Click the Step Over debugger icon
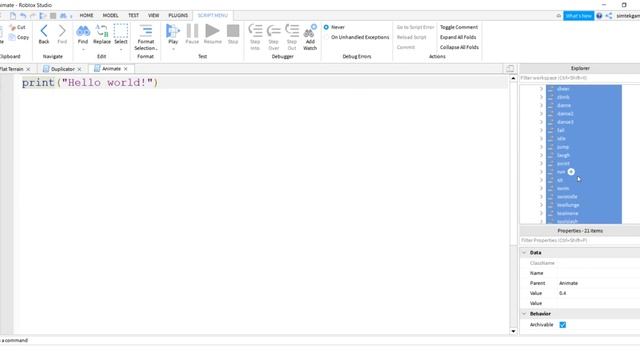This screenshot has width=640, height=360. pyautogui.click(x=273, y=31)
